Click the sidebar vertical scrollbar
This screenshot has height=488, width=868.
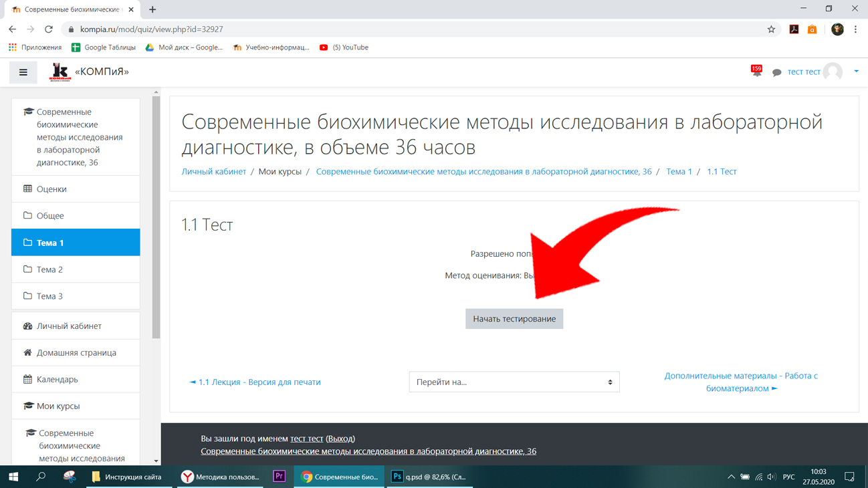(x=156, y=217)
